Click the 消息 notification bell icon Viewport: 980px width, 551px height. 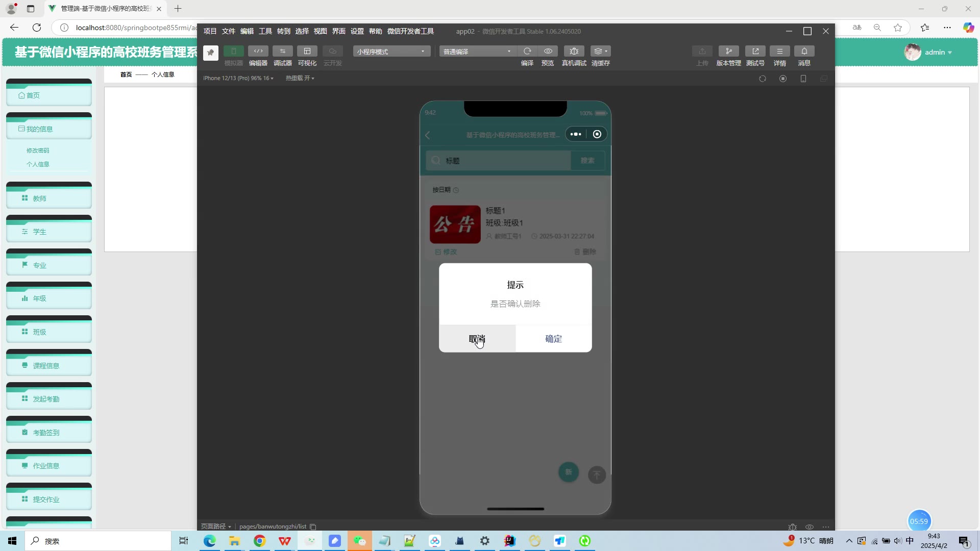pyautogui.click(x=804, y=51)
